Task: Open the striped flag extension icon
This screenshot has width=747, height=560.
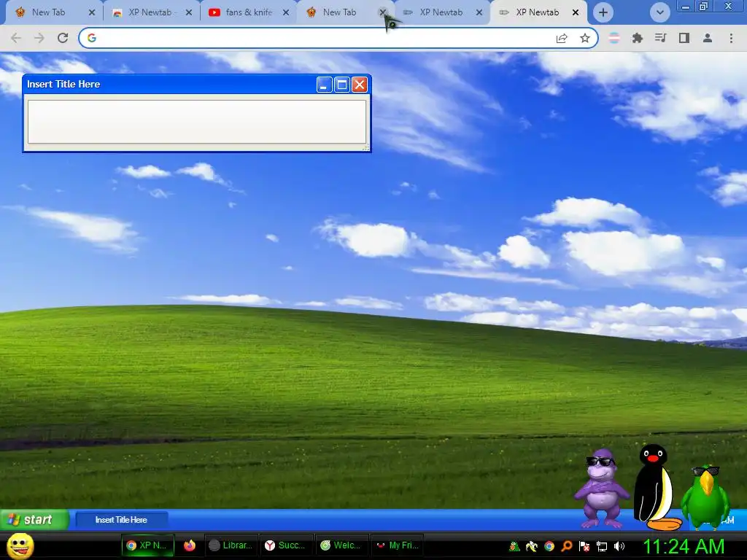Action: (x=614, y=38)
